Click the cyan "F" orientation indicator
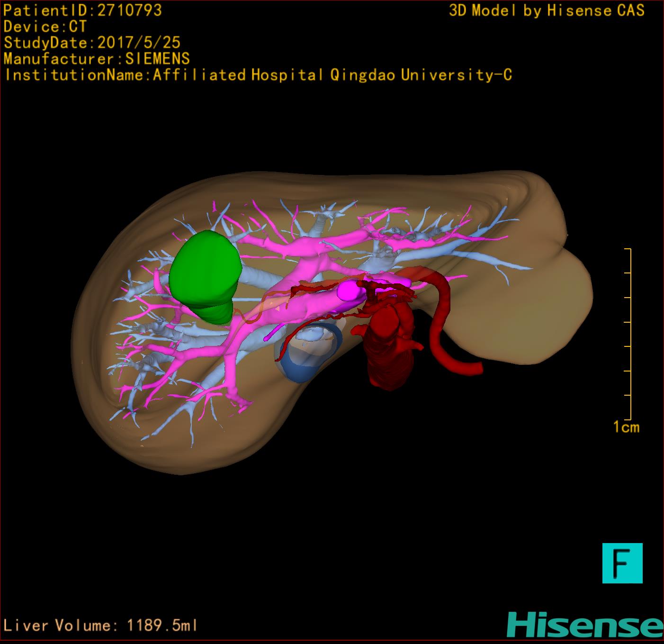 (622, 563)
